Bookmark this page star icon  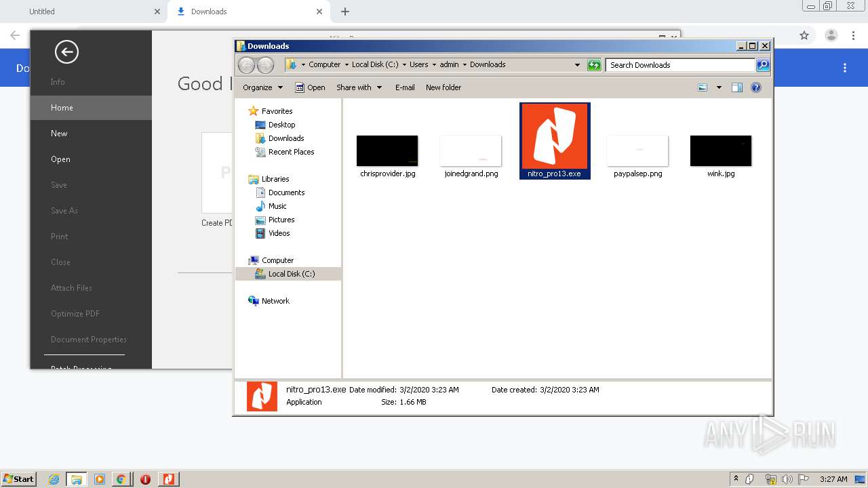804,35
